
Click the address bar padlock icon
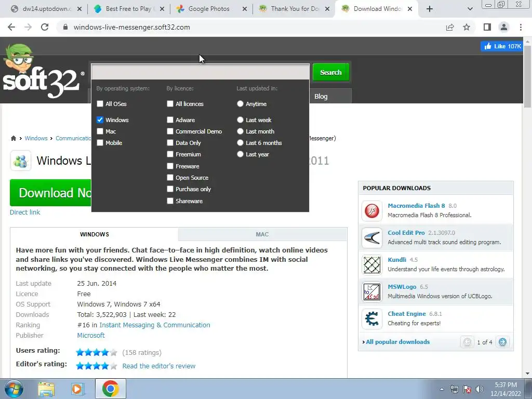[65, 27]
